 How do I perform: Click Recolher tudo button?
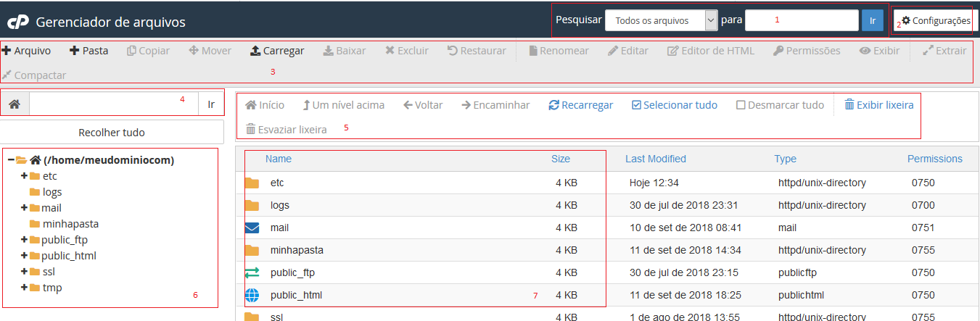pos(112,133)
